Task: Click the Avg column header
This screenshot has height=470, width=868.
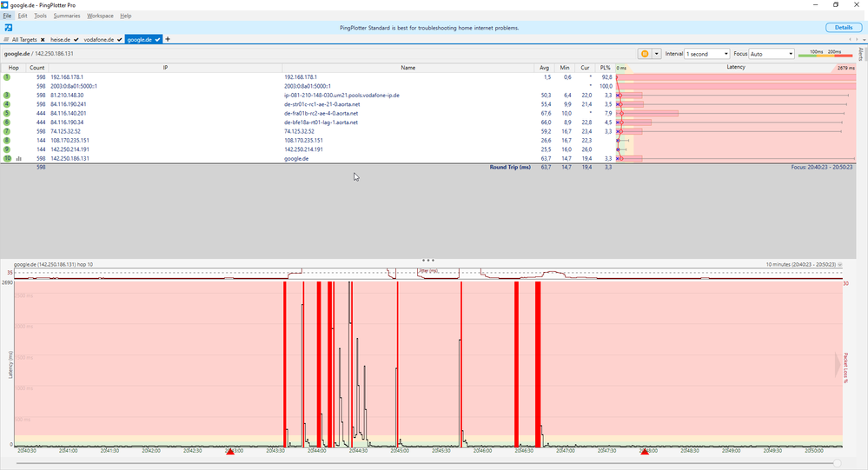Action: (545, 68)
